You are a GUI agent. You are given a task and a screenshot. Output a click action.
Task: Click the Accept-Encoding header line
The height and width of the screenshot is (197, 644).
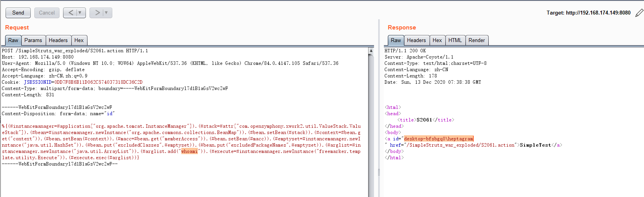click(x=43, y=70)
